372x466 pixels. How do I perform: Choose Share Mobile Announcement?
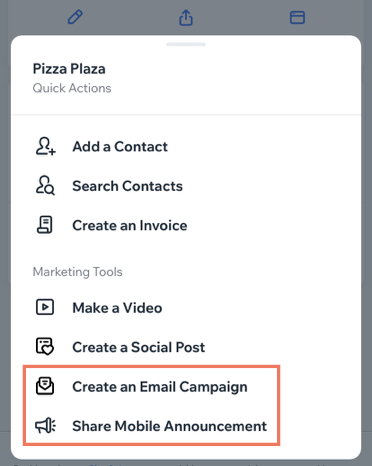pyautogui.click(x=169, y=426)
